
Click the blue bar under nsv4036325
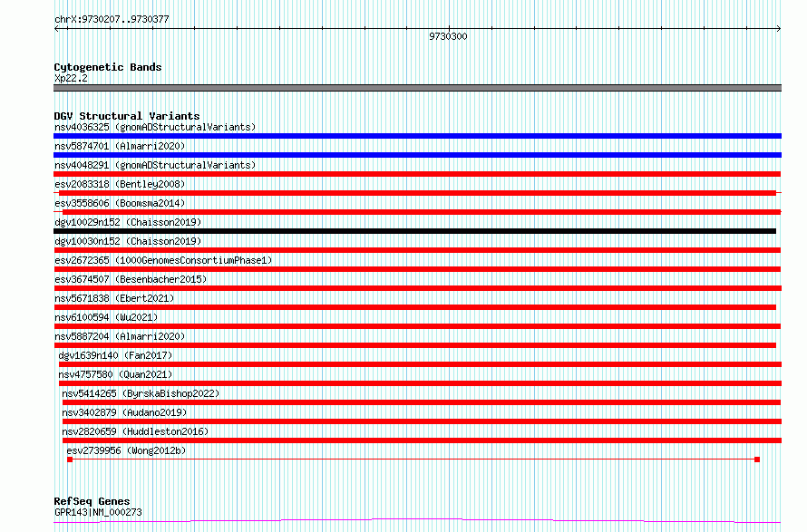[417, 136]
